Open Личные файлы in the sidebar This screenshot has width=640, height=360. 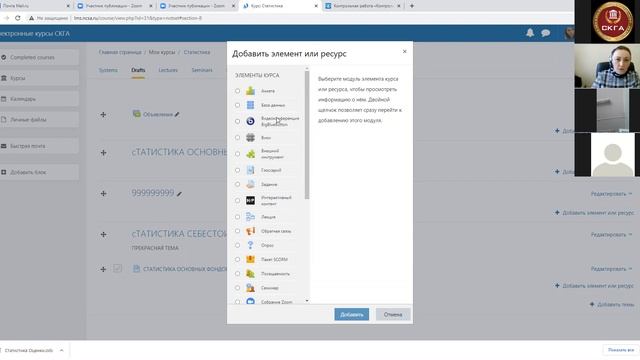click(x=39, y=120)
